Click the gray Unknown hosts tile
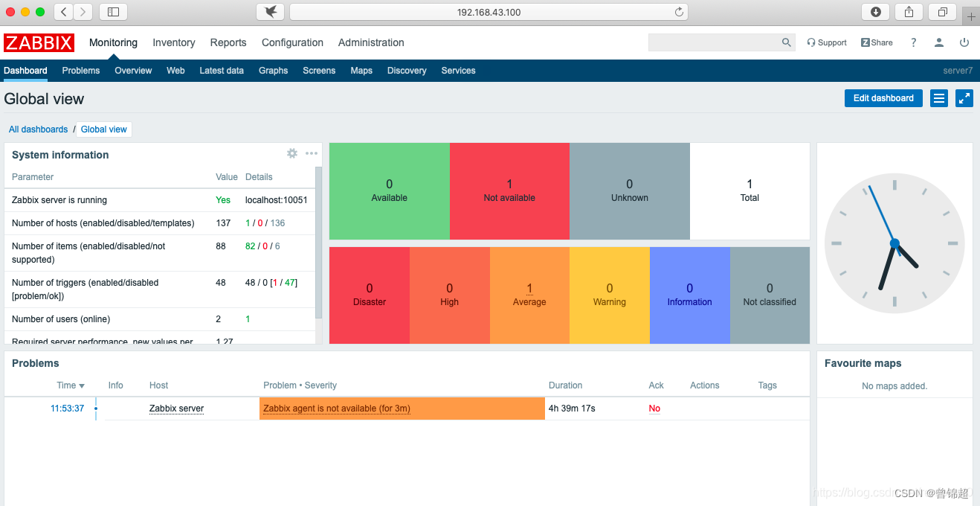Viewport: 980px width, 506px height. (x=630, y=191)
